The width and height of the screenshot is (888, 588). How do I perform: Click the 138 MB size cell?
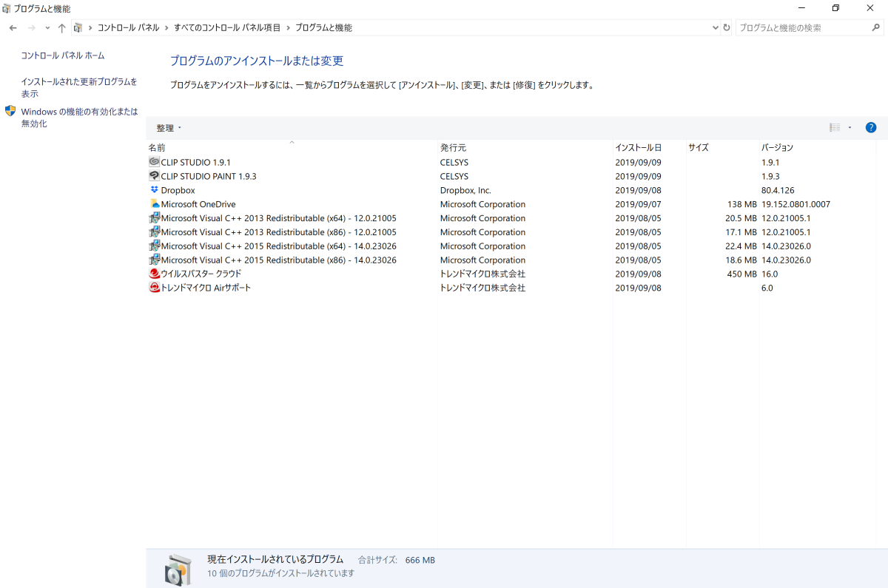click(742, 204)
